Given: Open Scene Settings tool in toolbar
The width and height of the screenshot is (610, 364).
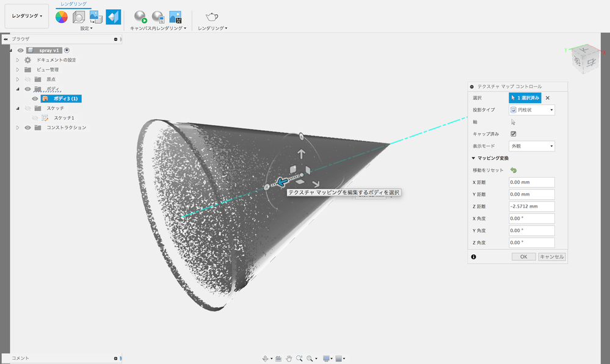Looking at the screenshot, I should coord(79,16).
